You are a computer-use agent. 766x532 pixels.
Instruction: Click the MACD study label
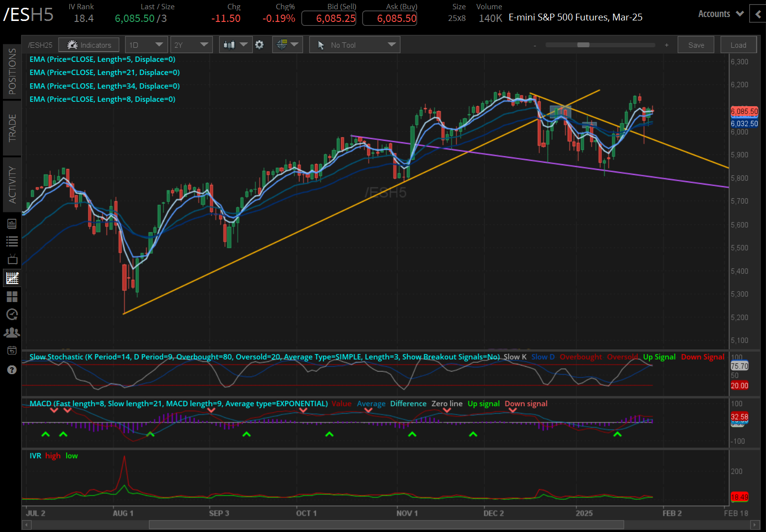(178, 403)
